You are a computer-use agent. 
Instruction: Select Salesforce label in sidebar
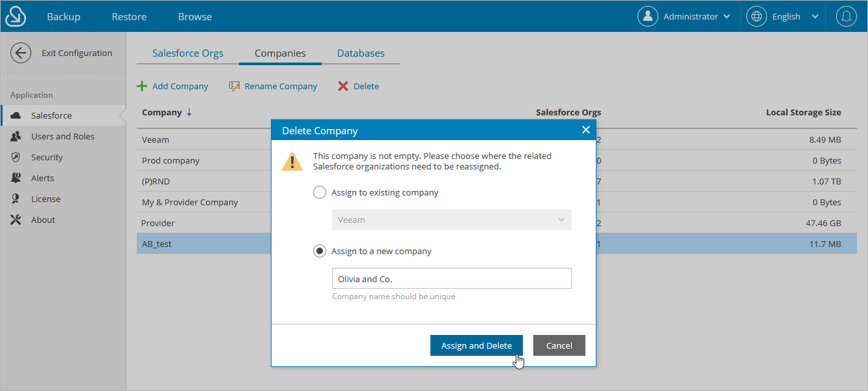pyautogui.click(x=51, y=115)
